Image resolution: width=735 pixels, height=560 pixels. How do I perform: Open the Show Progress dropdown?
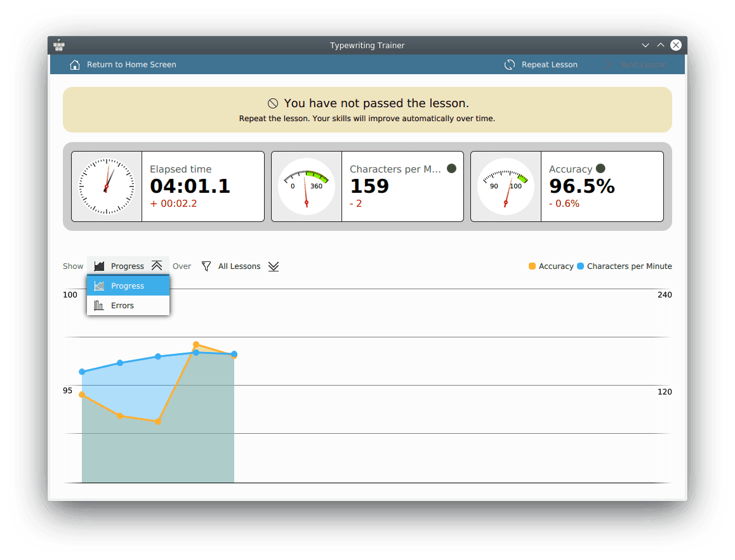click(128, 266)
